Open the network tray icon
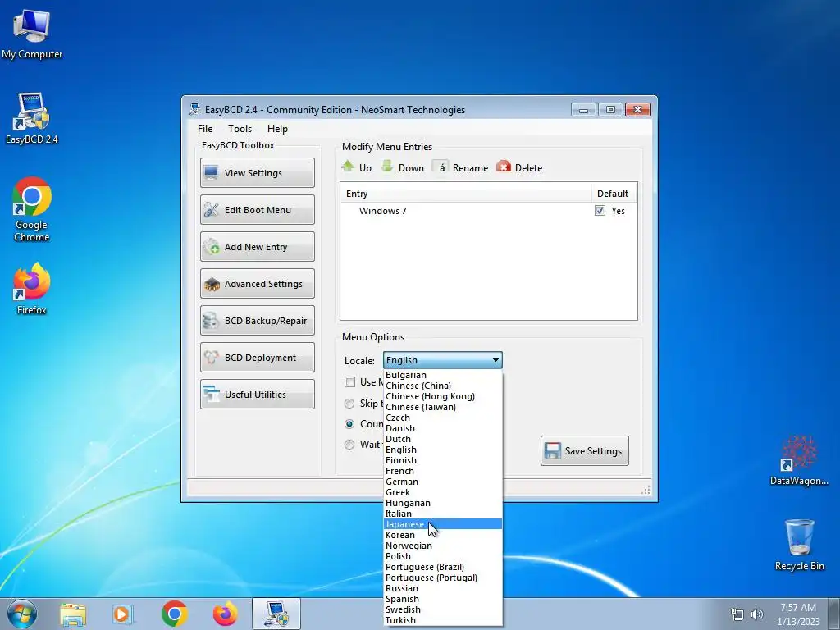Image resolution: width=840 pixels, height=630 pixels. point(737,614)
